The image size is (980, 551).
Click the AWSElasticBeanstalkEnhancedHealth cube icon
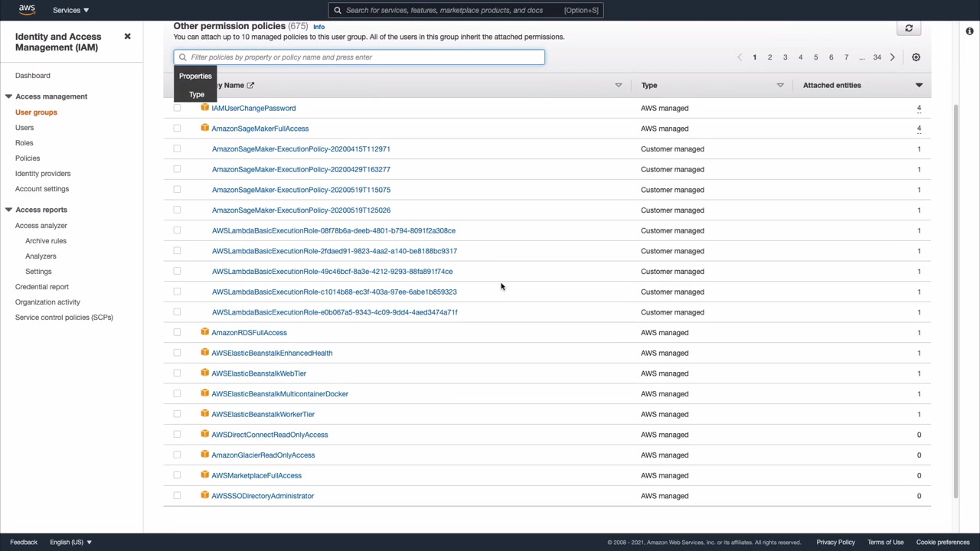coord(204,353)
